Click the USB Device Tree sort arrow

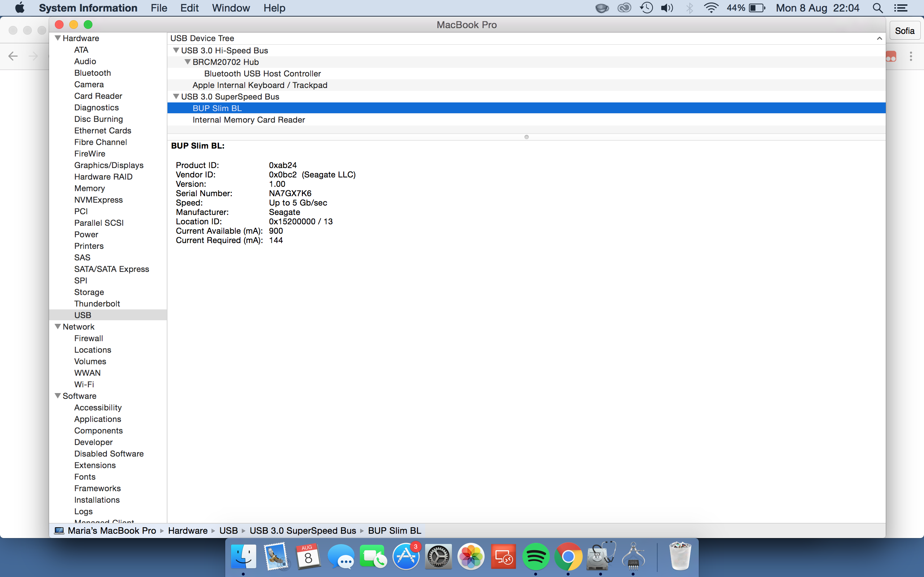(x=879, y=38)
